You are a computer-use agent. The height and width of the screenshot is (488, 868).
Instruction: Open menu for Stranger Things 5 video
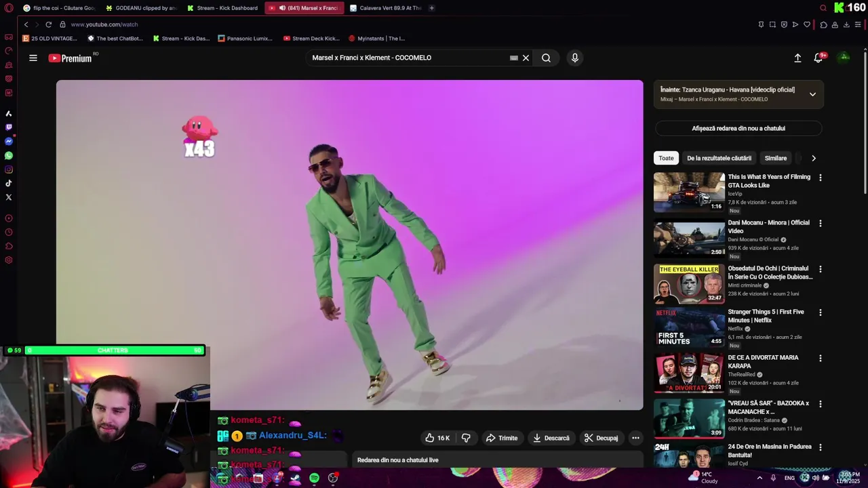821,312
